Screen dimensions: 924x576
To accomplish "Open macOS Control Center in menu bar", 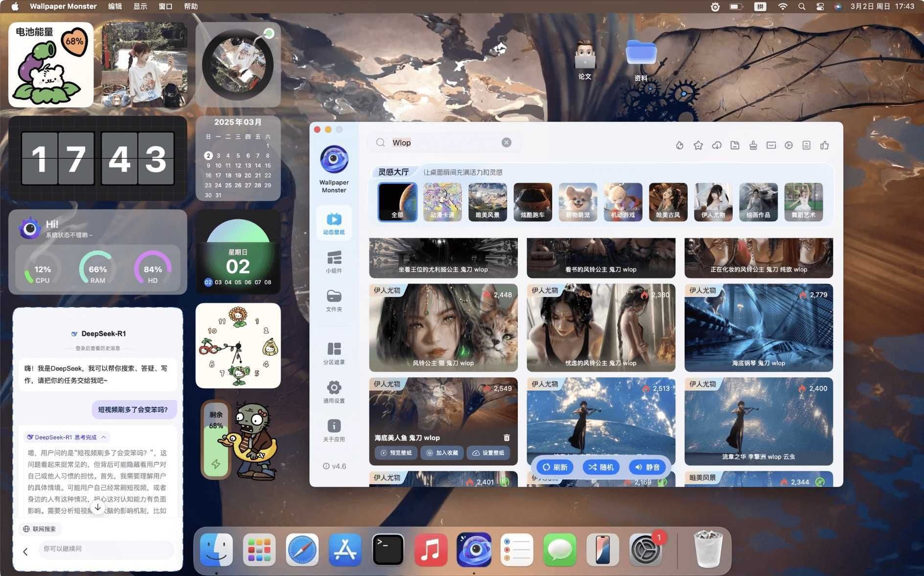I will pos(820,6).
